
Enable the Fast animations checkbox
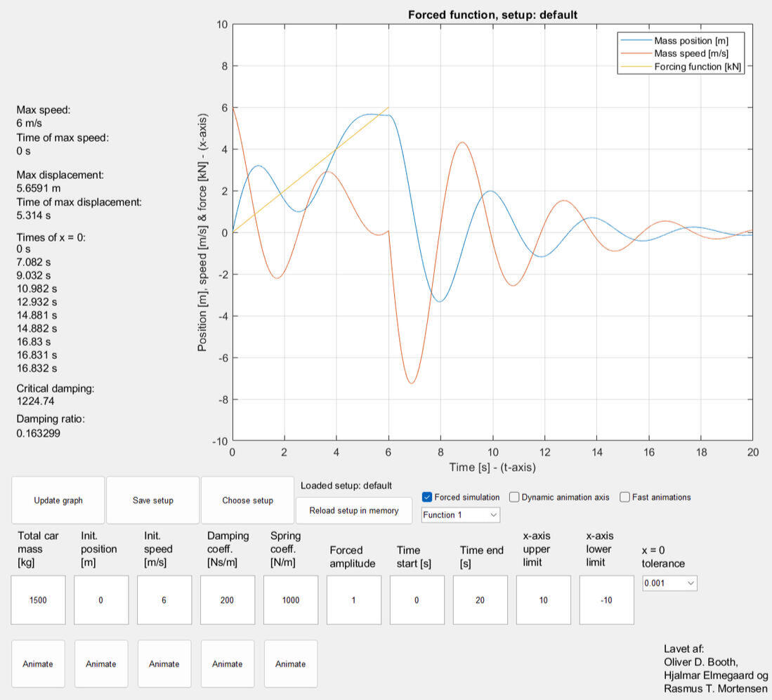point(624,497)
